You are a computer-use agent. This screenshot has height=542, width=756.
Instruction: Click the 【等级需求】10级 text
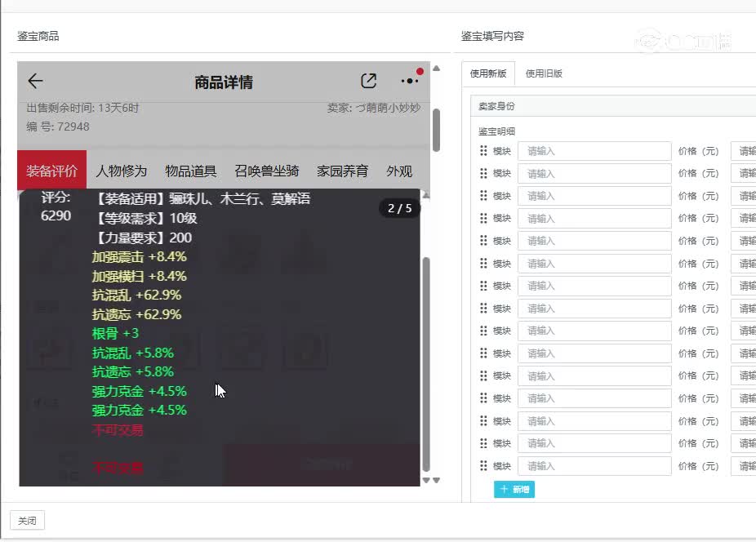145,218
